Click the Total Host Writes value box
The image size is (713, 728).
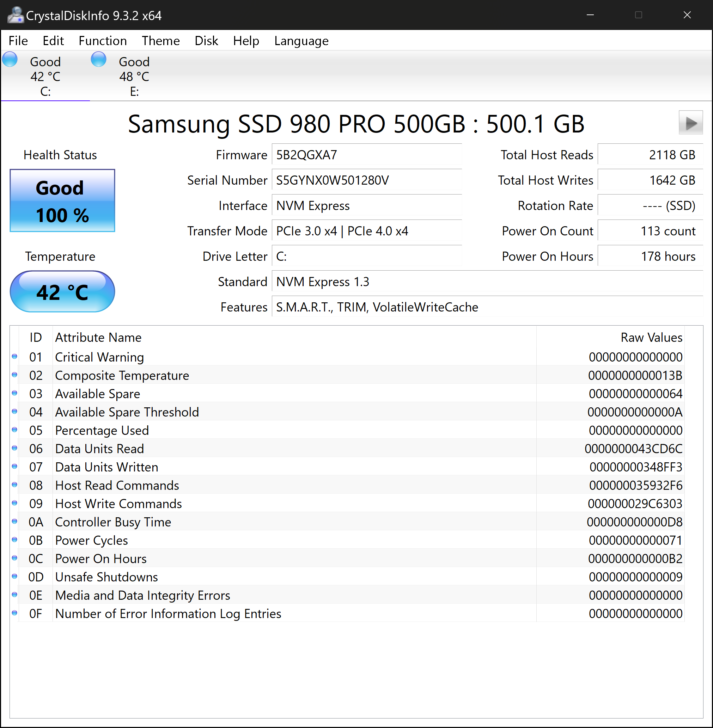click(650, 180)
